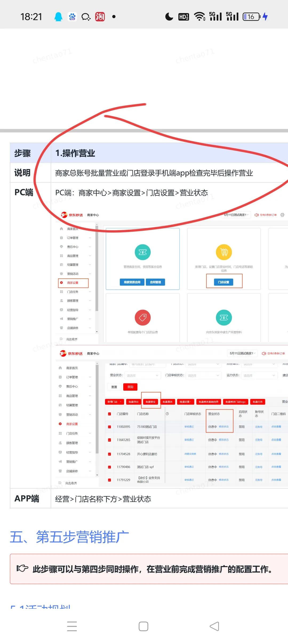Expand 商品管理 chevron in lower screenshot sidebar

[90, 396]
